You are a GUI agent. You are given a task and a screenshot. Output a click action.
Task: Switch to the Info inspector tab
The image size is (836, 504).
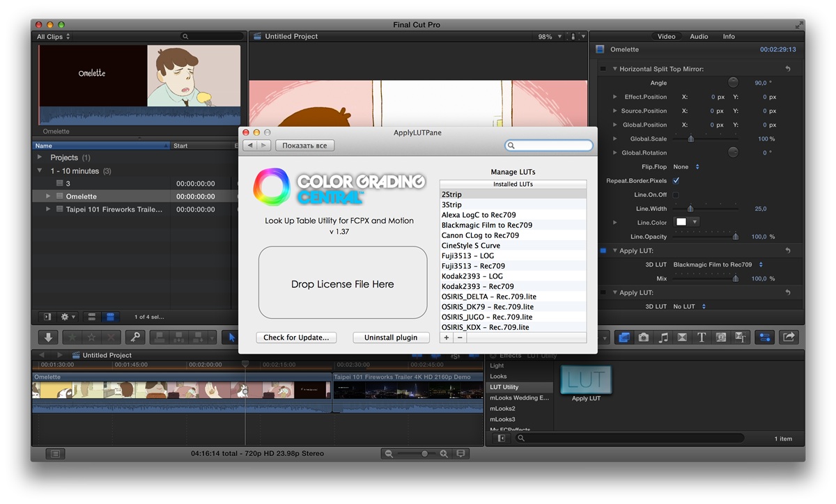pyautogui.click(x=729, y=36)
